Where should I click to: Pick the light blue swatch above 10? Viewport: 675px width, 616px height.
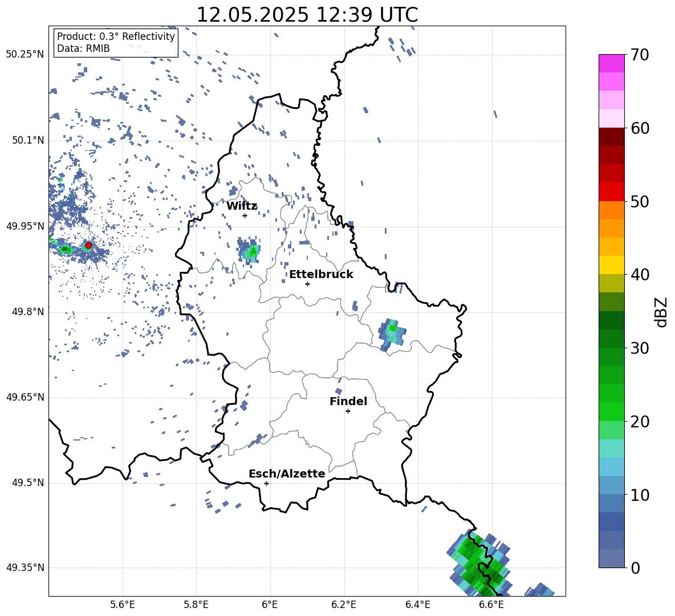click(x=612, y=467)
